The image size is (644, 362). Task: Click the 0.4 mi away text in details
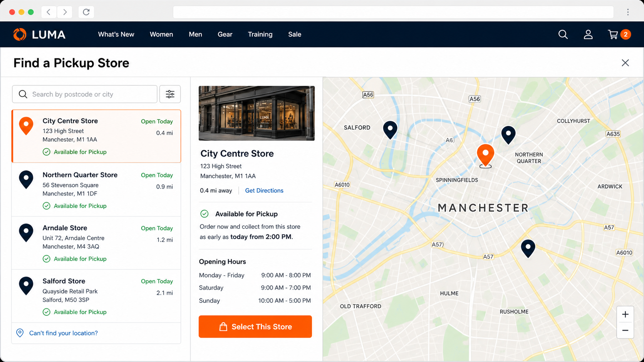tap(216, 190)
